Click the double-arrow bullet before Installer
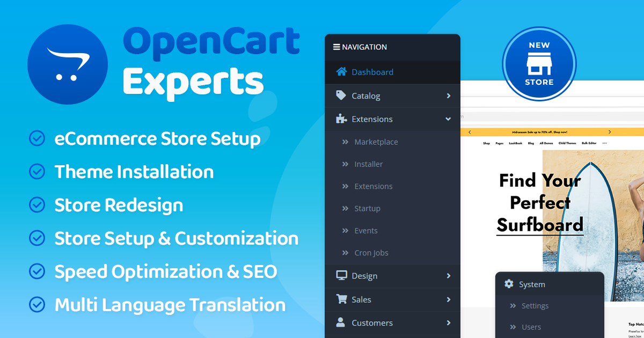 345,164
